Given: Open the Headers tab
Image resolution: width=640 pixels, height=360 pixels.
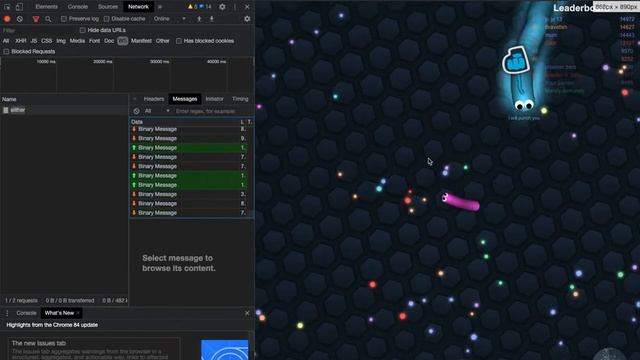Looking at the screenshot, I should pos(154,99).
